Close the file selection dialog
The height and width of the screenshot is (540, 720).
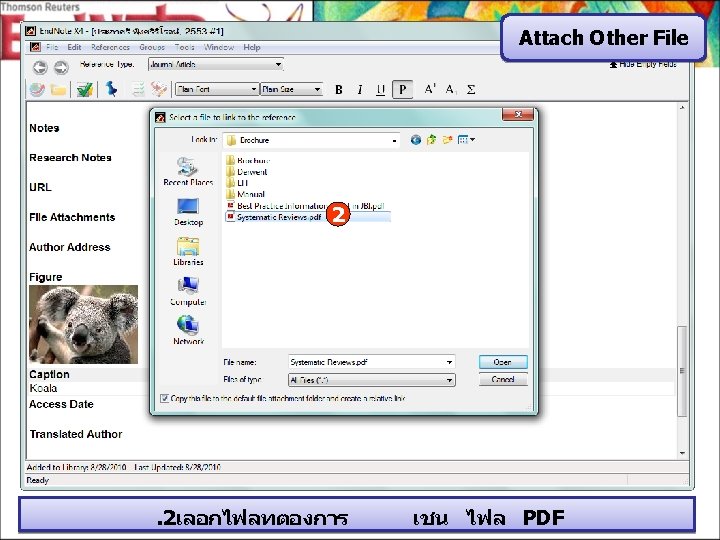(x=518, y=114)
